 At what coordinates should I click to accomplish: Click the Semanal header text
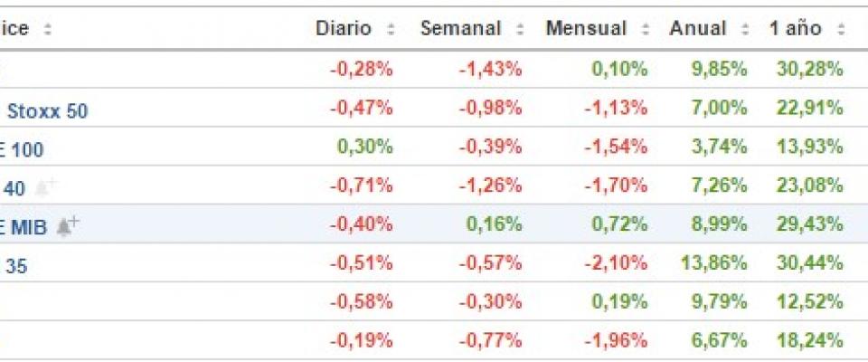click(460, 28)
